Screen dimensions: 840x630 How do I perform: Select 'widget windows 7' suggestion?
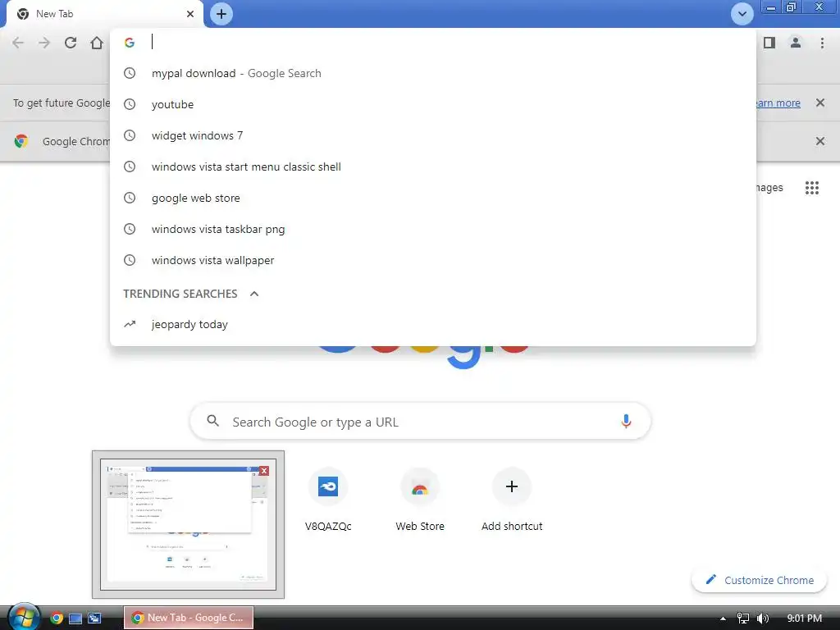point(433,135)
